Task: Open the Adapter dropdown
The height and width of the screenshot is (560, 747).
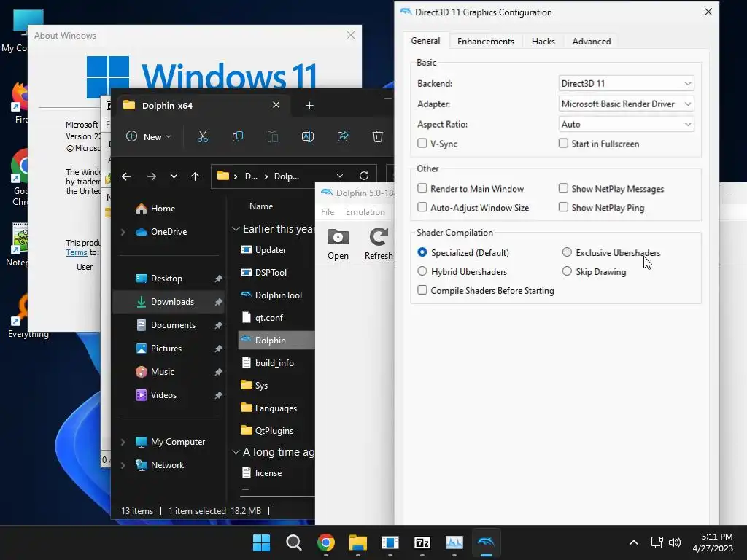Action: point(626,104)
